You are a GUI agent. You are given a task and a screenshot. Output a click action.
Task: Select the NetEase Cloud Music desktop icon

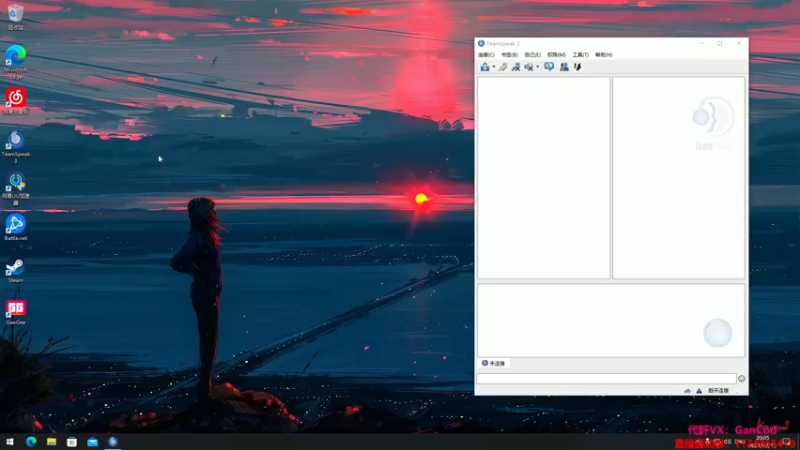pos(15,101)
